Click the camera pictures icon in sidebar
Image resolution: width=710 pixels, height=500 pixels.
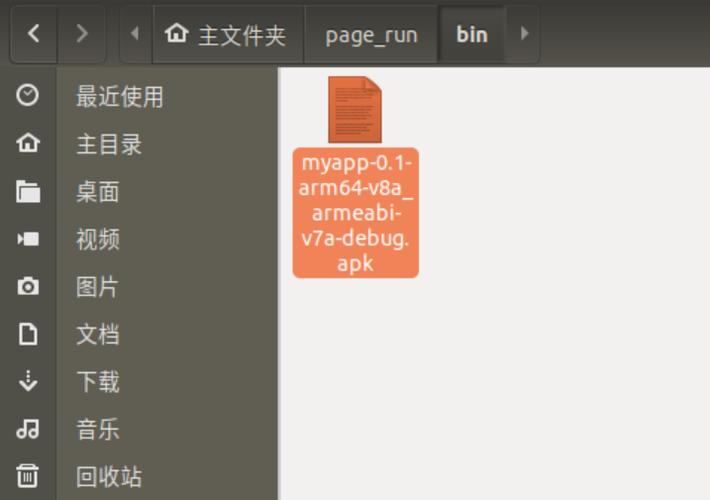28,286
